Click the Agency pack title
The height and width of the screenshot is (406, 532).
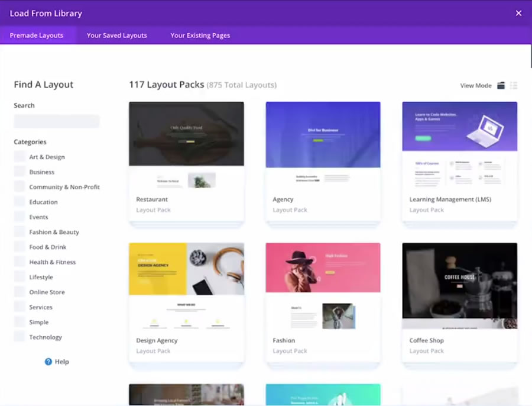[283, 199]
